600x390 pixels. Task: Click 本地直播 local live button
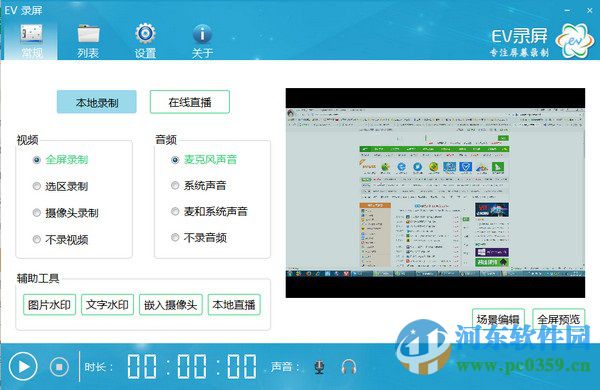234,305
